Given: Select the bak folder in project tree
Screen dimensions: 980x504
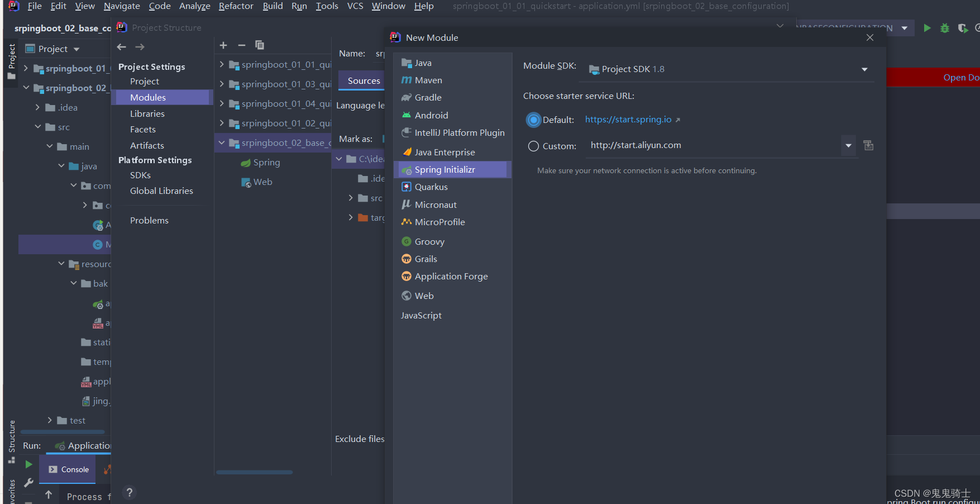Looking at the screenshot, I should (94, 284).
